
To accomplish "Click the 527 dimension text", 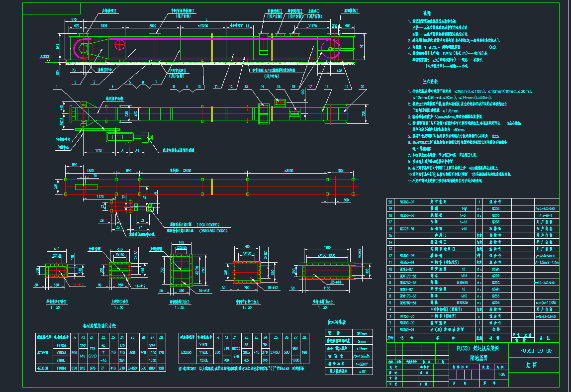I will coord(77,26).
